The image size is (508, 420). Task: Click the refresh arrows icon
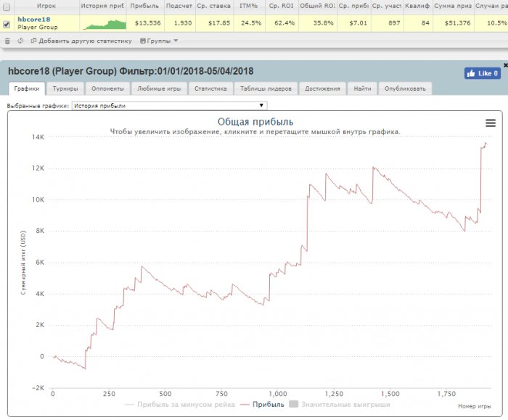click(x=20, y=41)
